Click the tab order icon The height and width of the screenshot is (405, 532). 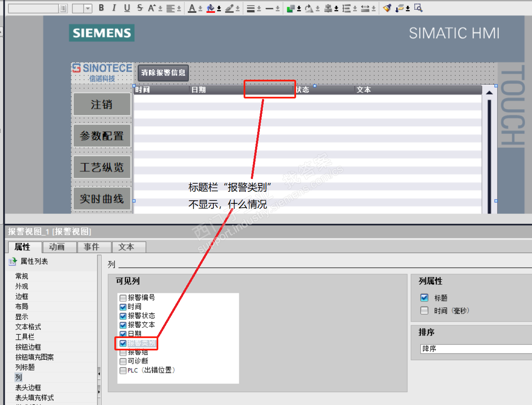click(400, 8)
